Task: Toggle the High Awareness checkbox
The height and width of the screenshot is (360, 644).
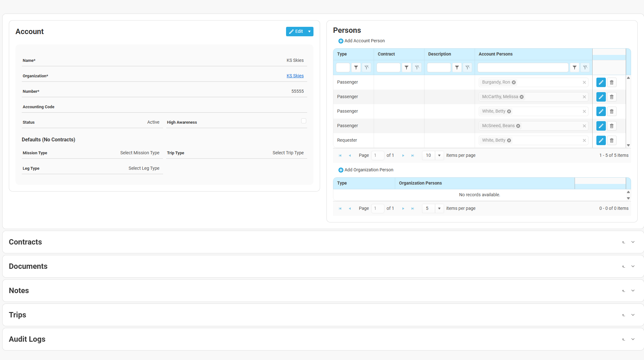Action: point(303,121)
